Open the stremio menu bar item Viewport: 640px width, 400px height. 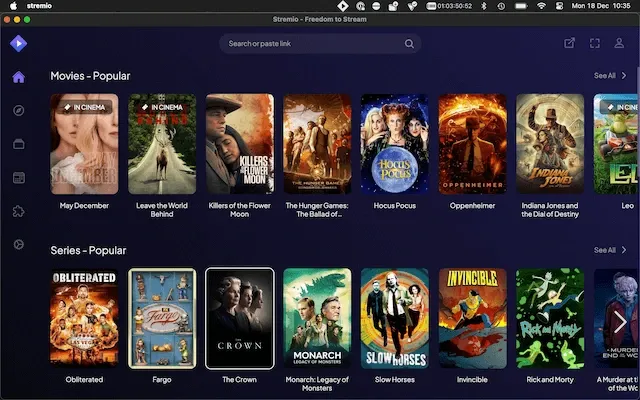[39, 6]
